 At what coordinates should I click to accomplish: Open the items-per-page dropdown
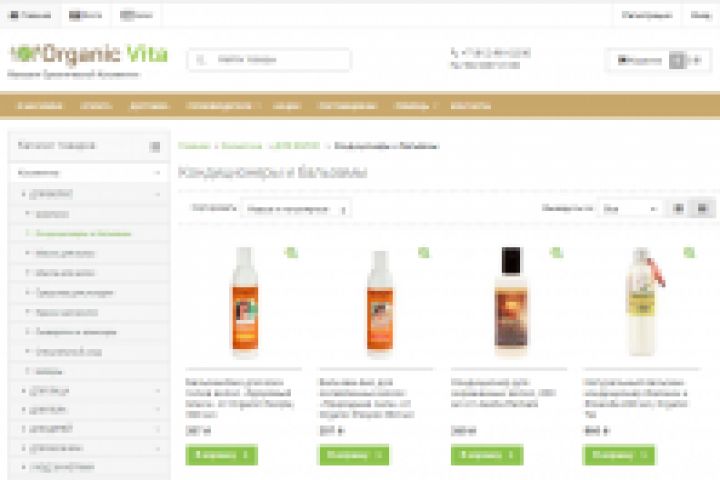point(629,209)
